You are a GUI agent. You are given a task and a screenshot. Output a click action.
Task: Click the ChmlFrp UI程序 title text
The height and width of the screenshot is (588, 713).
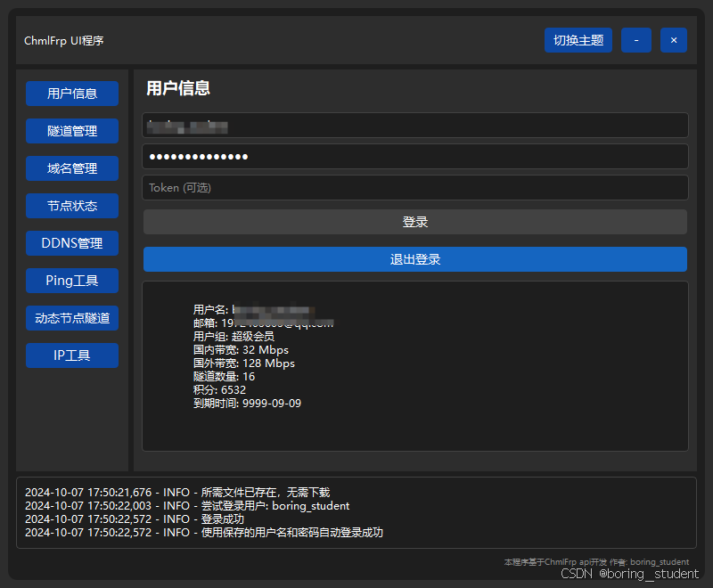63,41
